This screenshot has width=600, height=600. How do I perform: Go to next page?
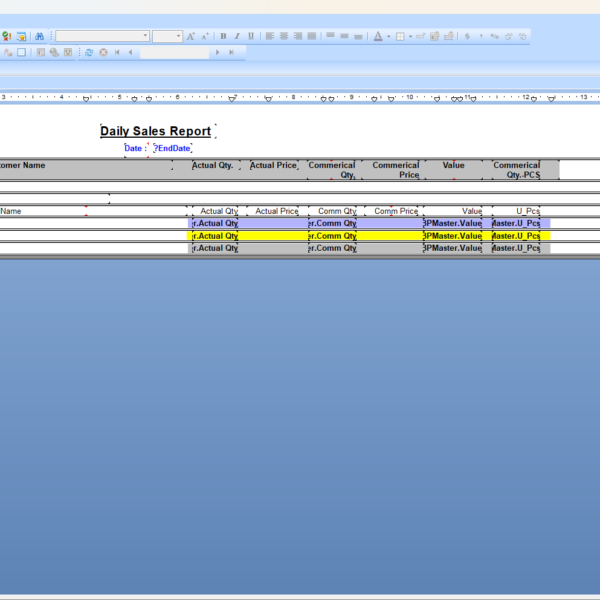[217, 52]
